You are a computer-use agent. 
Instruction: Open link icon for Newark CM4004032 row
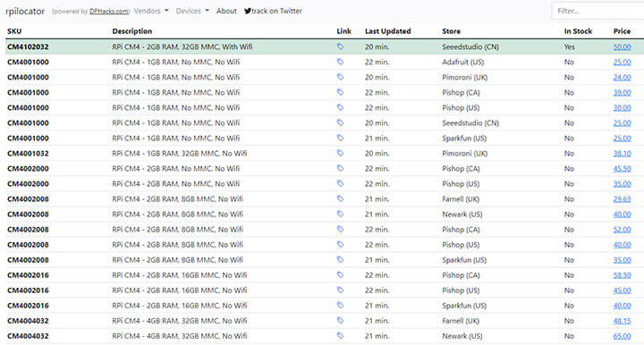(340, 335)
